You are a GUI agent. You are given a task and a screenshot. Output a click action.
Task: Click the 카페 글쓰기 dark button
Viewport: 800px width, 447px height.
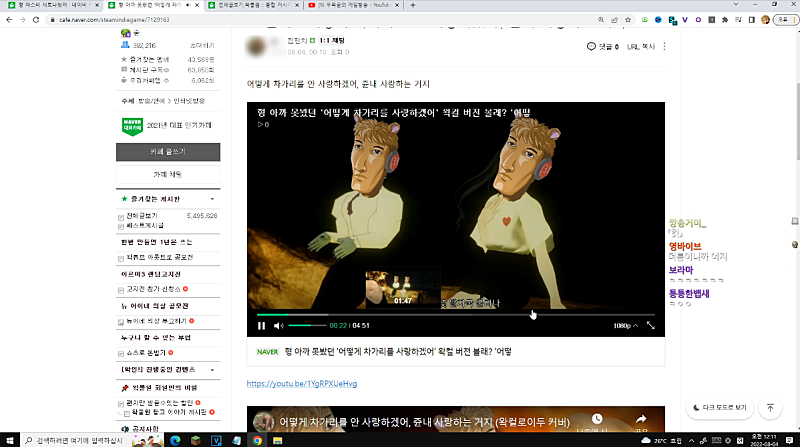point(168,152)
